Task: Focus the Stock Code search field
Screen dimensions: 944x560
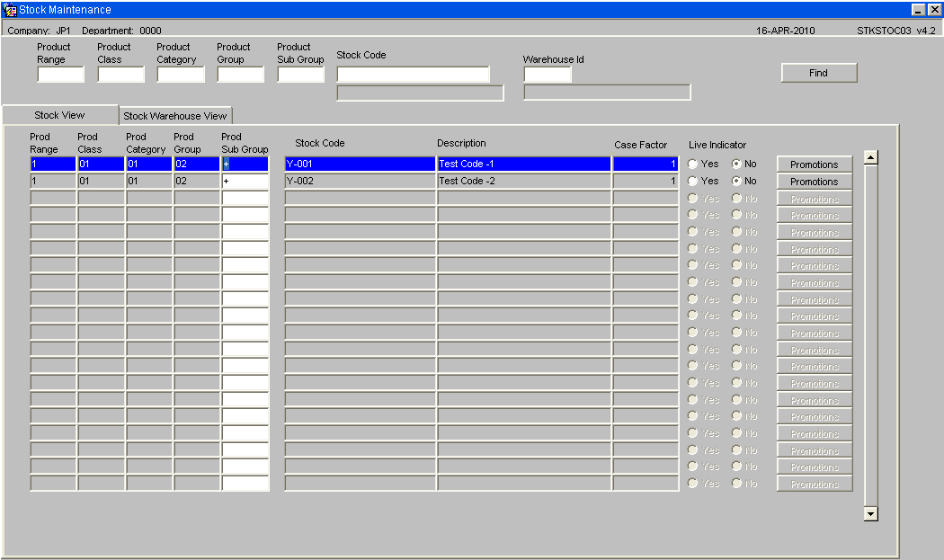Action: (x=413, y=74)
